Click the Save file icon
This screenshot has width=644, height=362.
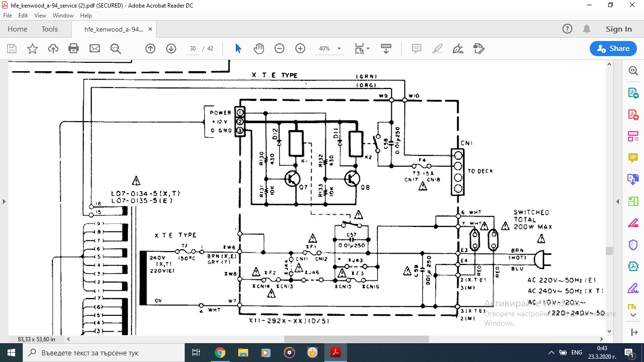click(x=12, y=49)
